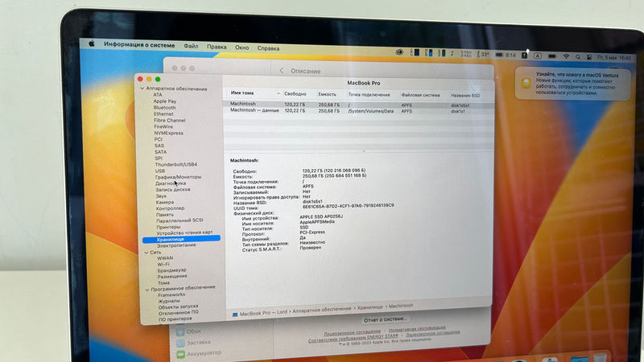
Task: Open the Правка menu
Action: [217, 47]
